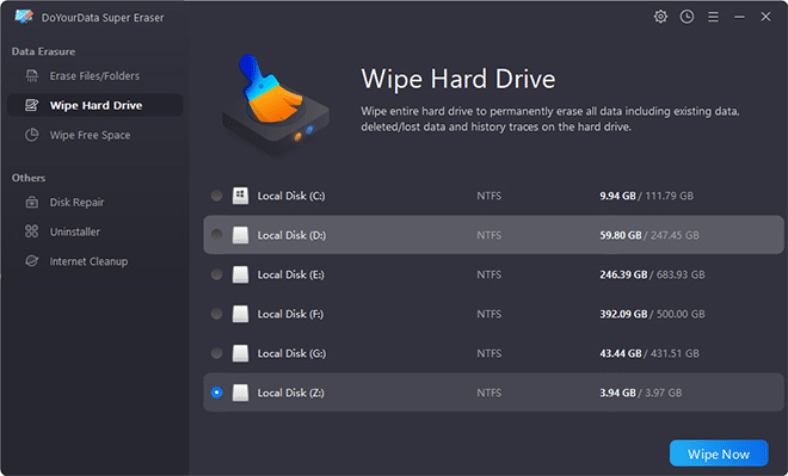The height and width of the screenshot is (476, 788).
Task: Click the Uninstaller four-circles icon
Action: coord(32,231)
